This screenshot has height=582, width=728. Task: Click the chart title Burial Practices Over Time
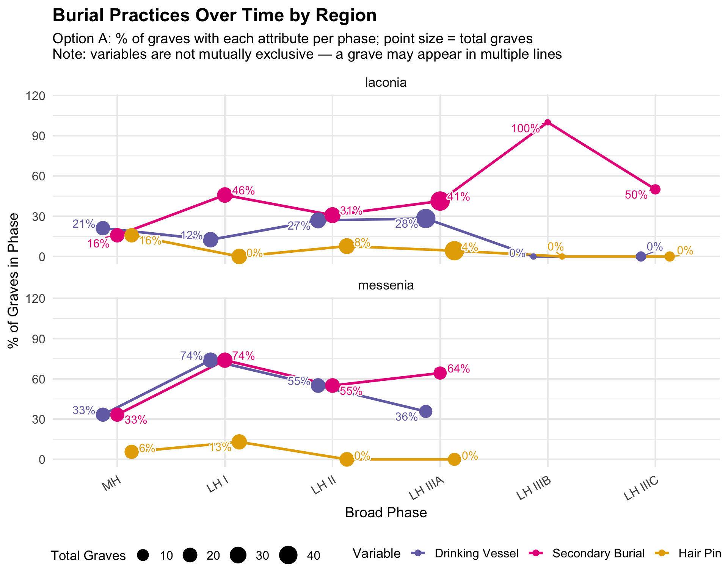(x=214, y=16)
